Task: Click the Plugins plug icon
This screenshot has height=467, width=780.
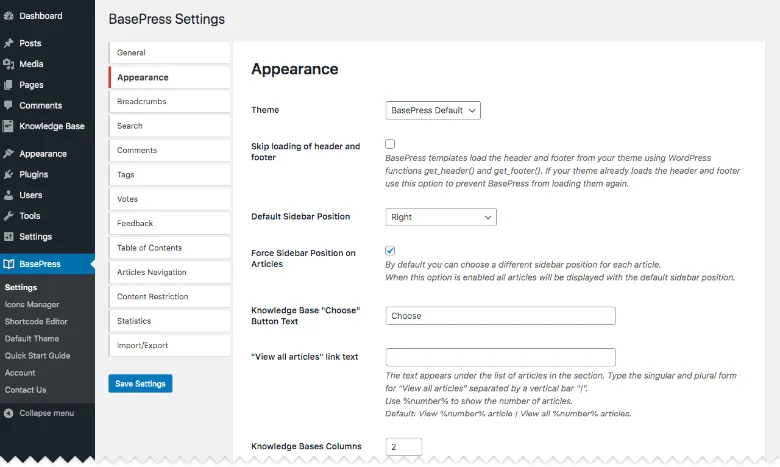Action: click(x=8, y=175)
